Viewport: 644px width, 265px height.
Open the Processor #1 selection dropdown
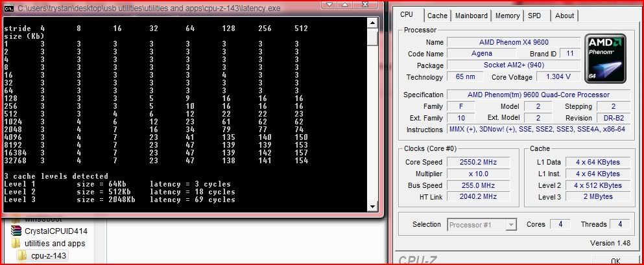(482, 225)
